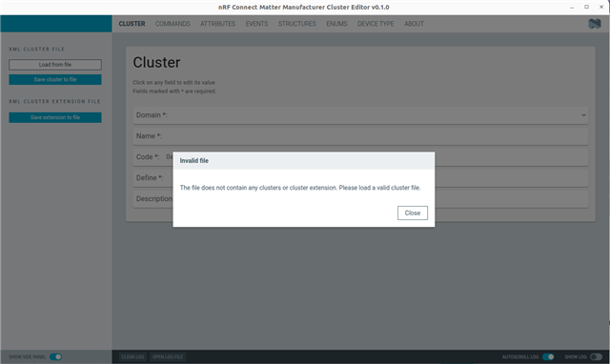This screenshot has width=610, height=364.
Task: Open the About tab
Action: (414, 24)
